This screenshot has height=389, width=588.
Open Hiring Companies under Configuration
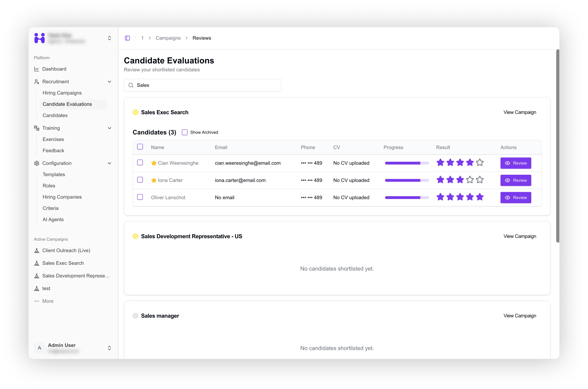pyautogui.click(x=62, y=197)
